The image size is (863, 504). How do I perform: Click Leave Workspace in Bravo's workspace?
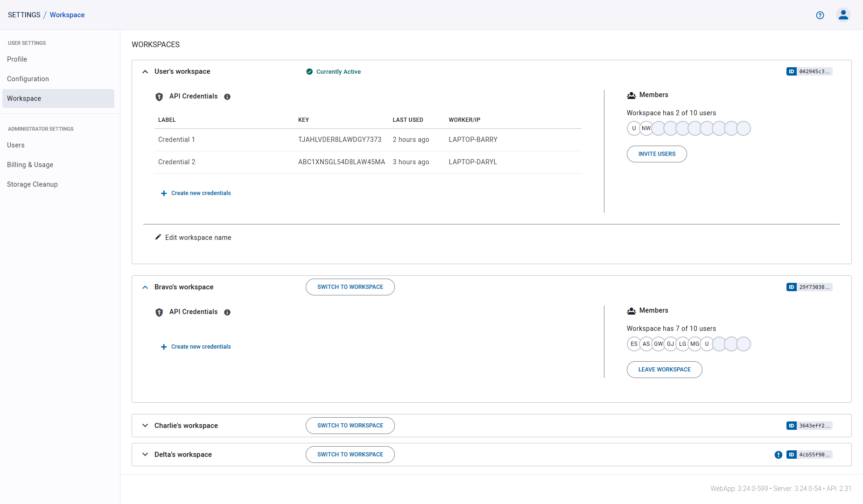point(664,369)
